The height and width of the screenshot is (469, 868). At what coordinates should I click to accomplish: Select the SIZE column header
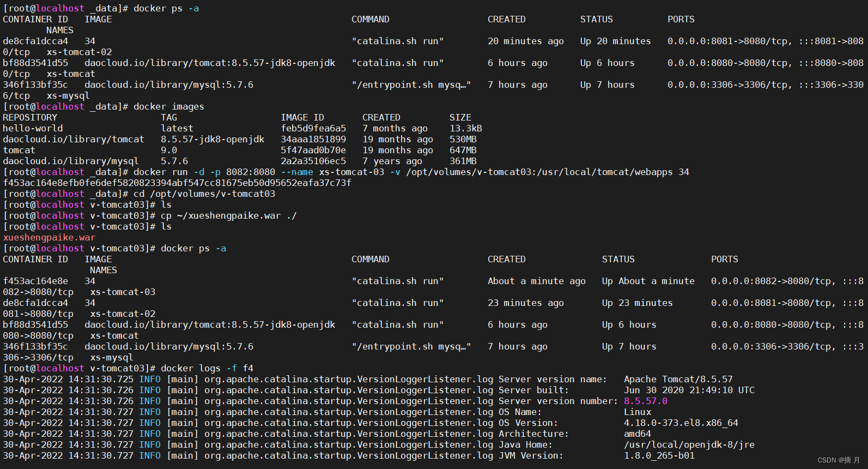click(460, 117)
